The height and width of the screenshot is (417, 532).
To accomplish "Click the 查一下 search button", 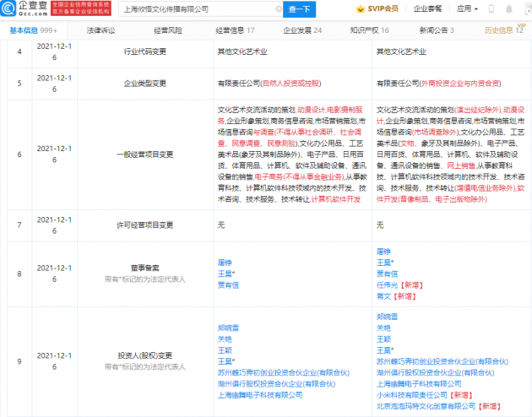I will 299,9.
